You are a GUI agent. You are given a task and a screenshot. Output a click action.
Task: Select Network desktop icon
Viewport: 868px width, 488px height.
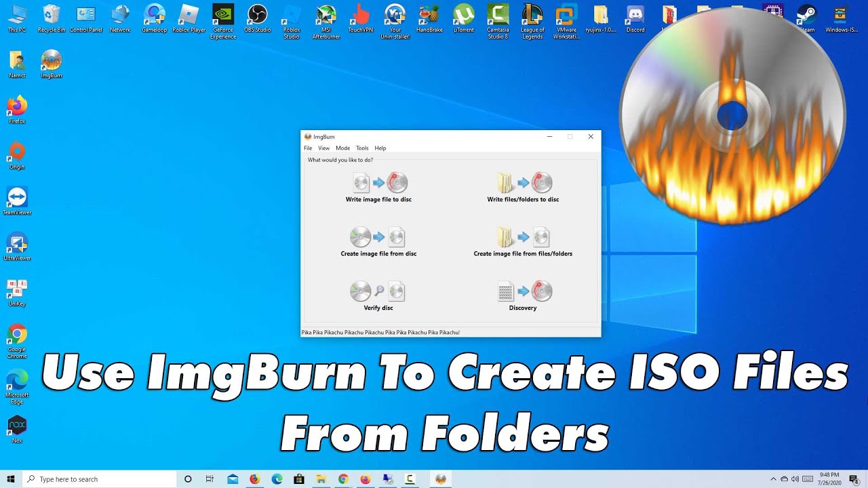point(120,18)
